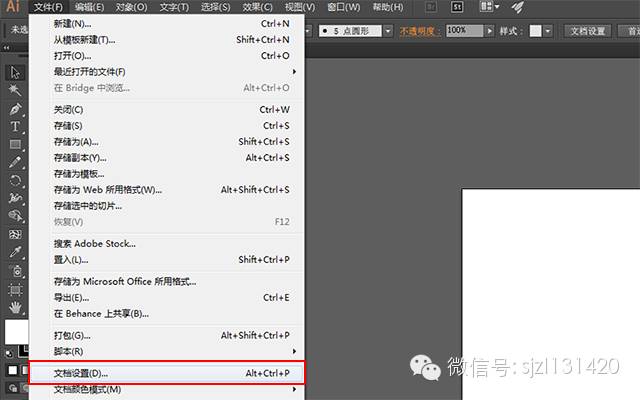Select the Rotate tool
The image size is (640, 400).
15,181
